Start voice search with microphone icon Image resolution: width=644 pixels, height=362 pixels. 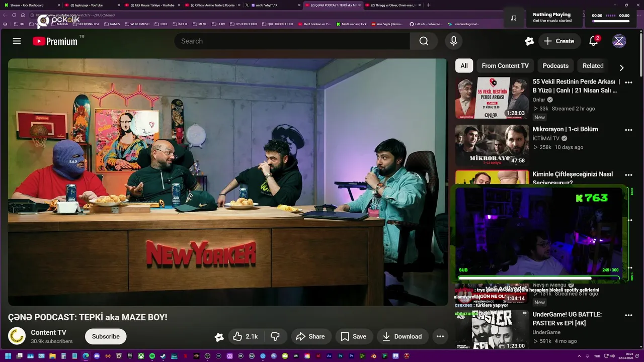pos(454,41)
